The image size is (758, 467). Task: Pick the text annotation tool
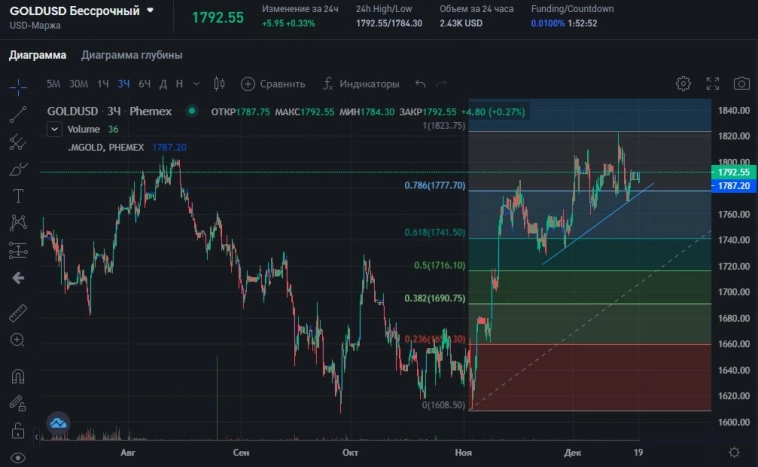point(18,196)
